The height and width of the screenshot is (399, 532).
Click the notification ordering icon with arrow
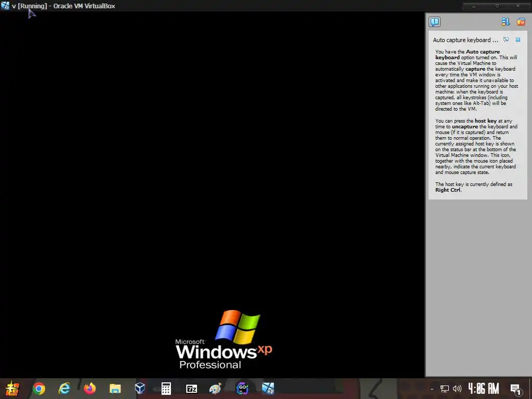(506, 22)
